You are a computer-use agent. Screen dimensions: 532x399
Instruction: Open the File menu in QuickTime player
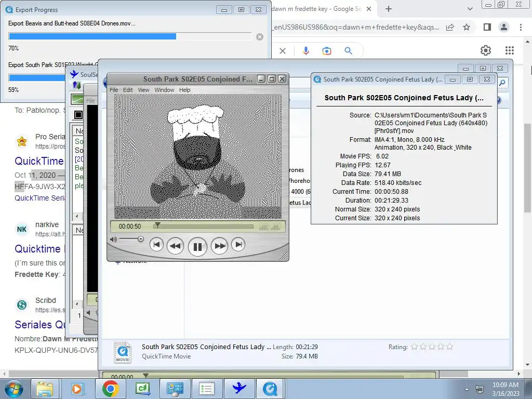[x=114, y=90]
